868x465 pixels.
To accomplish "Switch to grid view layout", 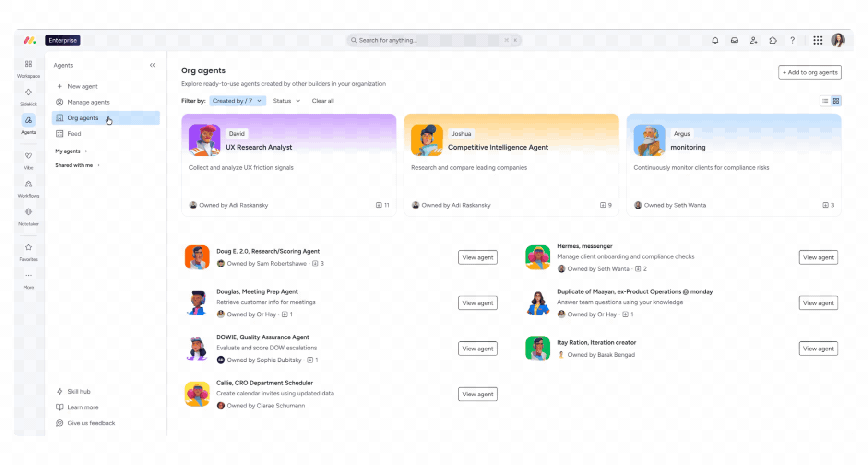I will pyautogui.click(x=836, y=101).
